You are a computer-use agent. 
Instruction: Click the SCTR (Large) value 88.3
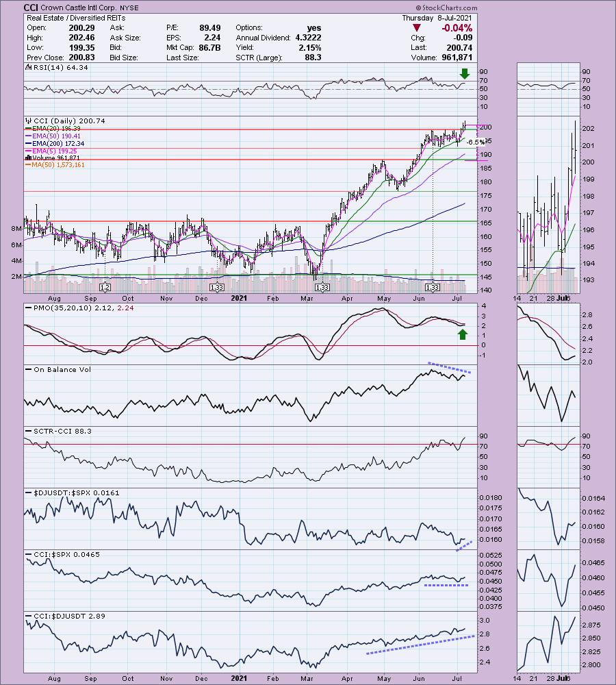313,58
